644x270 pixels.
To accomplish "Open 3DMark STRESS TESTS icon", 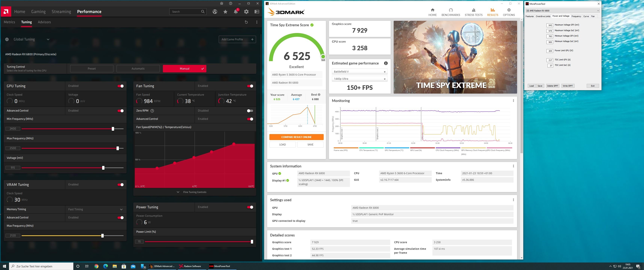I will coord(473,12).
